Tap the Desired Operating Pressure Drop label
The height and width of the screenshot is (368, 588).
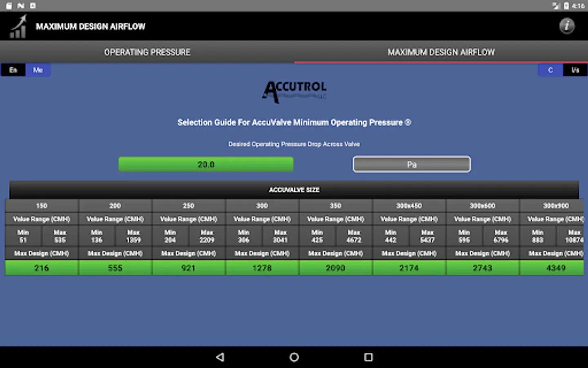click(294, 144)
